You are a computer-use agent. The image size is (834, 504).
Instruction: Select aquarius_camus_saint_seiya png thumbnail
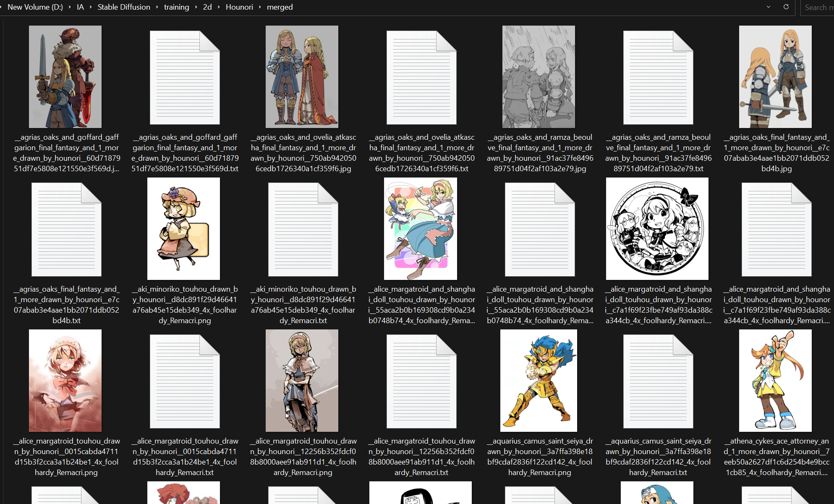click(x=539, y=381)
